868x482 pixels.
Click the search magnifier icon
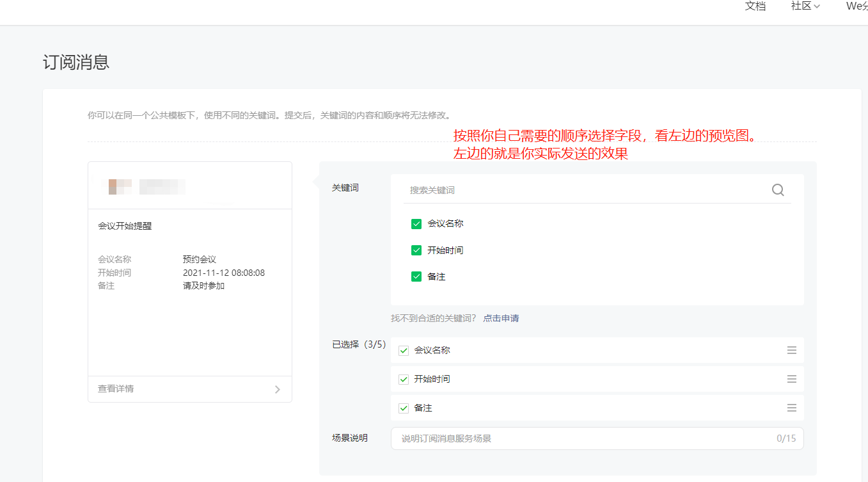(x=778, y=189)
